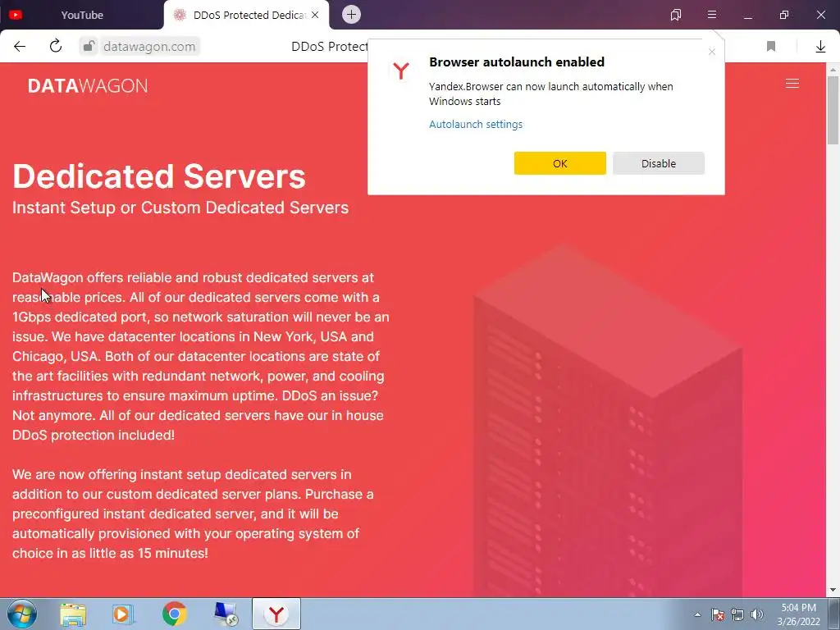
Task: Close the DDoS Protected tab
Action: (x=315, y=15)
